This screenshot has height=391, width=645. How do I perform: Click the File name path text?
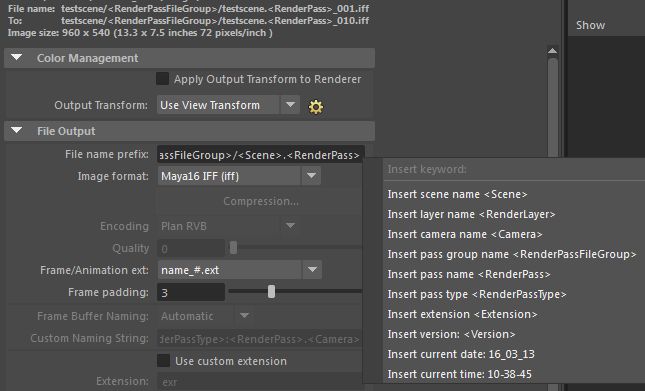(215, 8)
